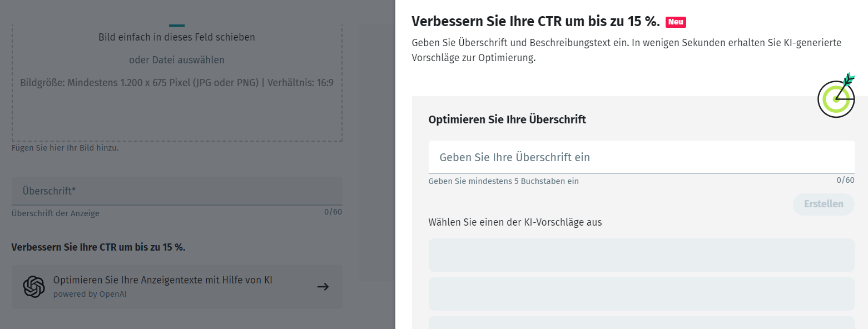Viewport: 868px width, 329px height.
Task: Click the "powered by OpenAI" caption
Action: tap(90, 295)
